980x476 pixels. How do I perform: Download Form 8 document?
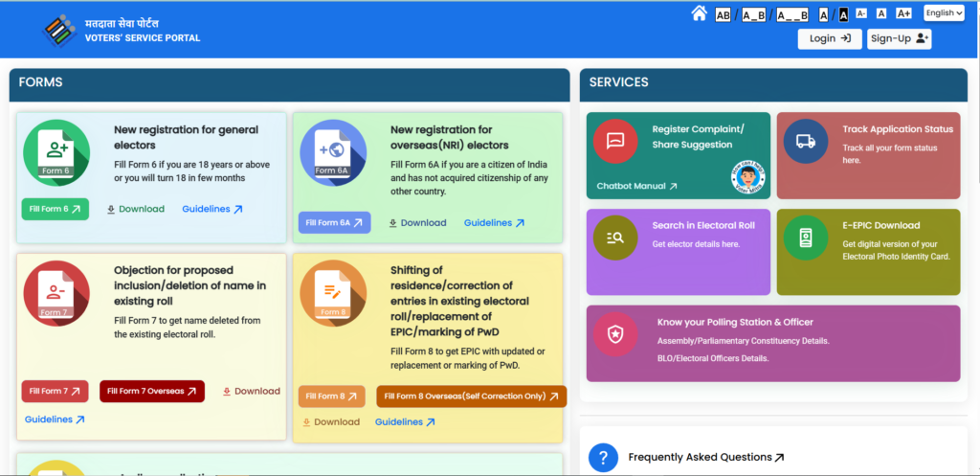(331, 422)
